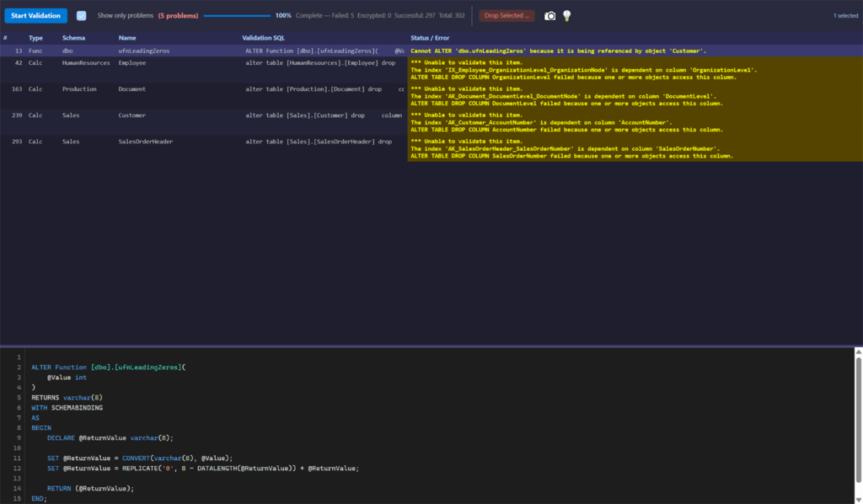Click the validation progress bar
The image size is (863, 504).
tap(237, 15)
